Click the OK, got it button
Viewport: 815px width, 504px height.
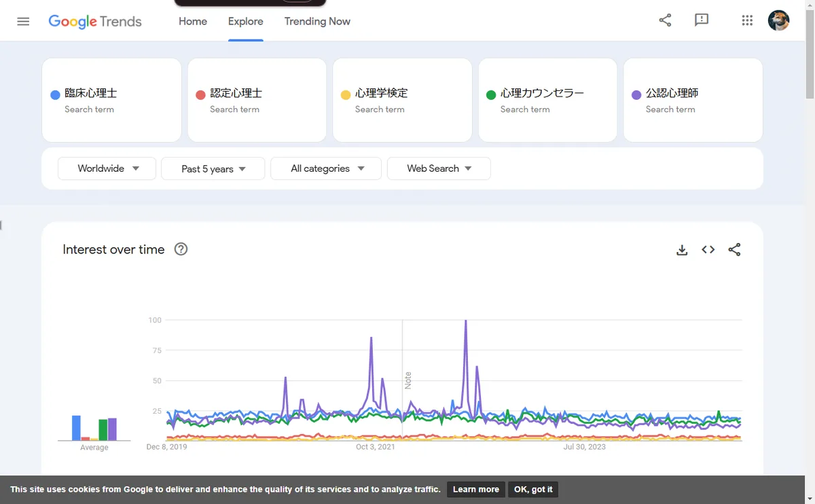(x=533, y=489)
